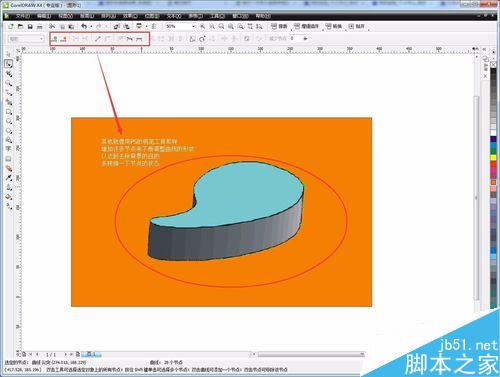Open the Fill tool flyout
The height and width of the screenshot is (377, 500).
point(9,197)
